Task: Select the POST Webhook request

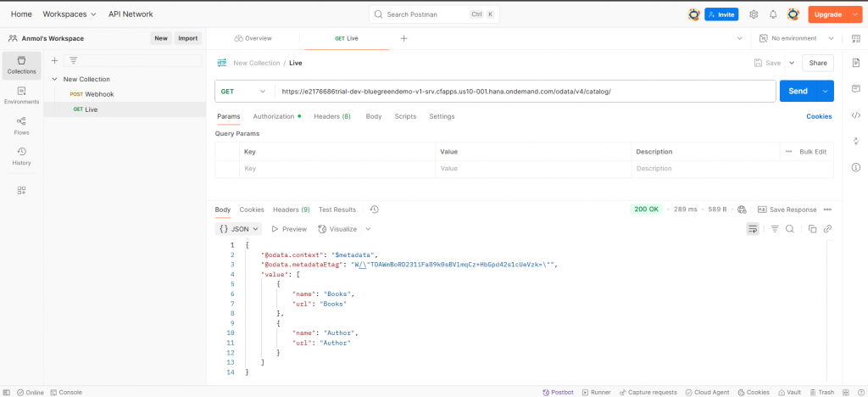Action: coord(125,94)
